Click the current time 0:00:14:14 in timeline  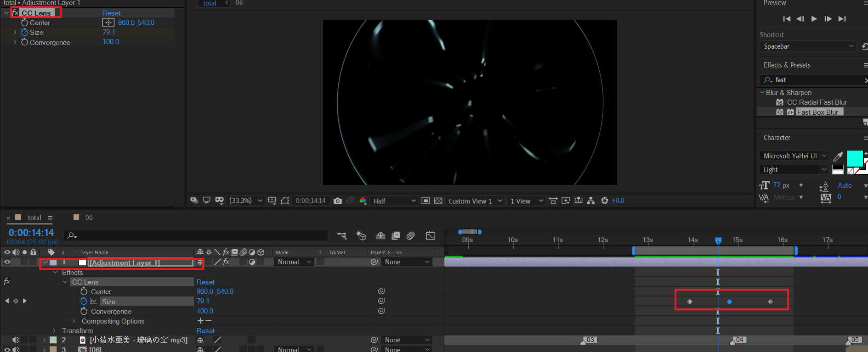click(31, 233)
